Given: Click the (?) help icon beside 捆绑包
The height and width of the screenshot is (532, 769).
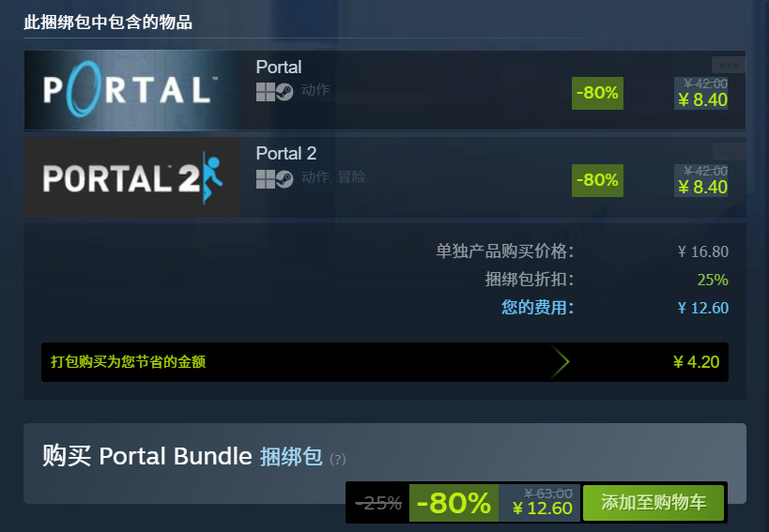Looking at the screenshot, I should [338, 459].
